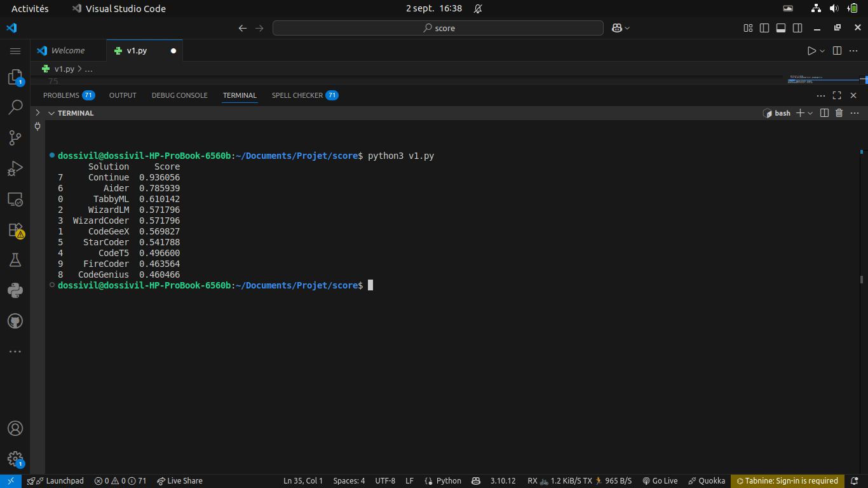
Task: Kill the terminal with the trash icon
Action: click(839, 113)
